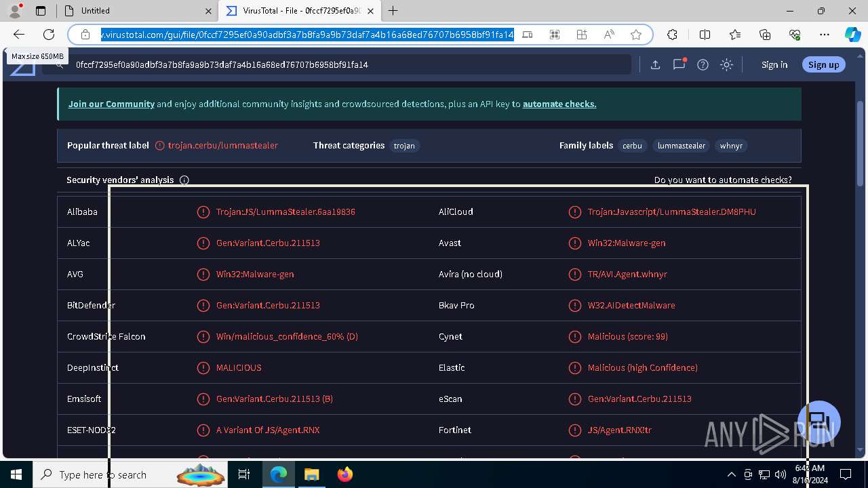The width and height of the screenshot is (868, 488).
Task: Open tab actions menu icon
Action: [x=41, y=11]
